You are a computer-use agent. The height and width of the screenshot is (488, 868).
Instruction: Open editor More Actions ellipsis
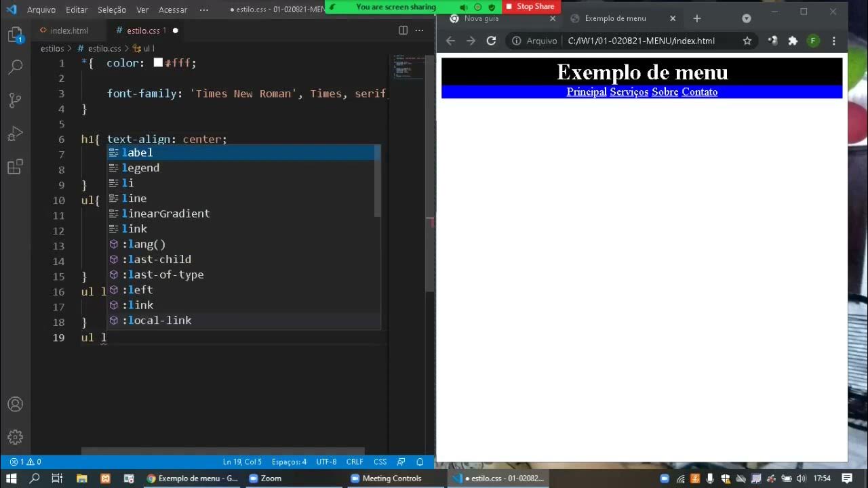point(420,30)
